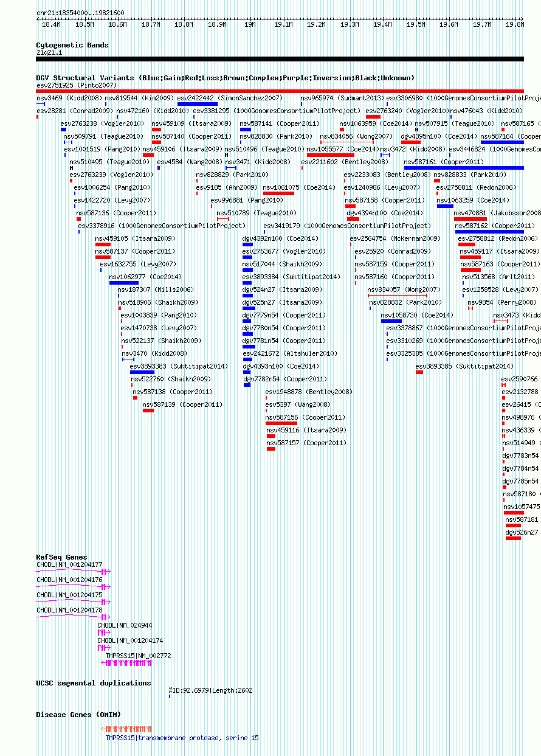541x756 pixels.
Task: Select variant esv28281 (Conrad2009)
Action: coord(75,111)
